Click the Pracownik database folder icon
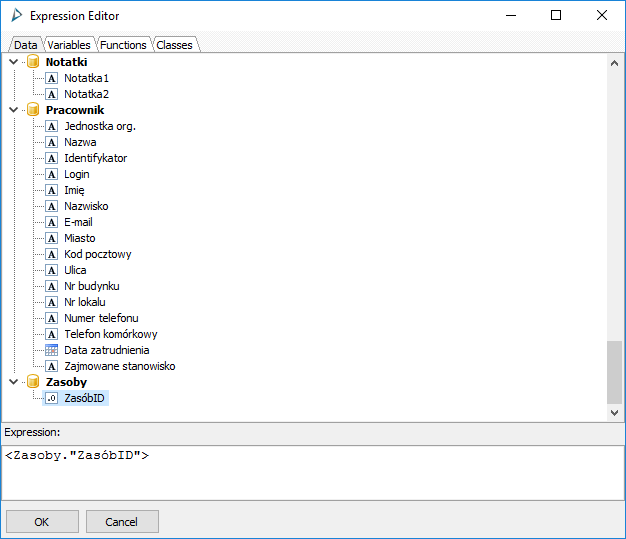Viewport: 626px width, 539px height. [33, 110]
